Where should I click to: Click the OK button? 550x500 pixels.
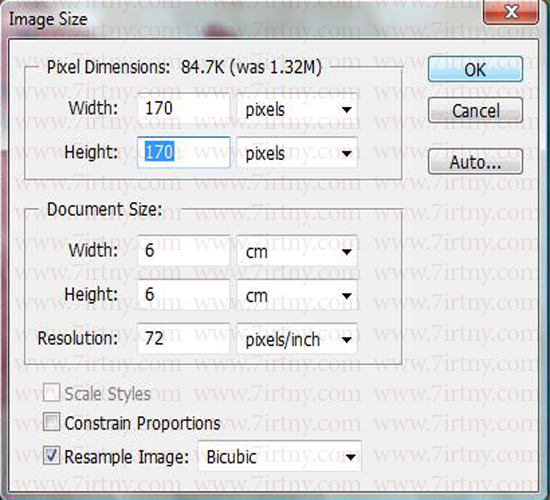pos(475,69)
